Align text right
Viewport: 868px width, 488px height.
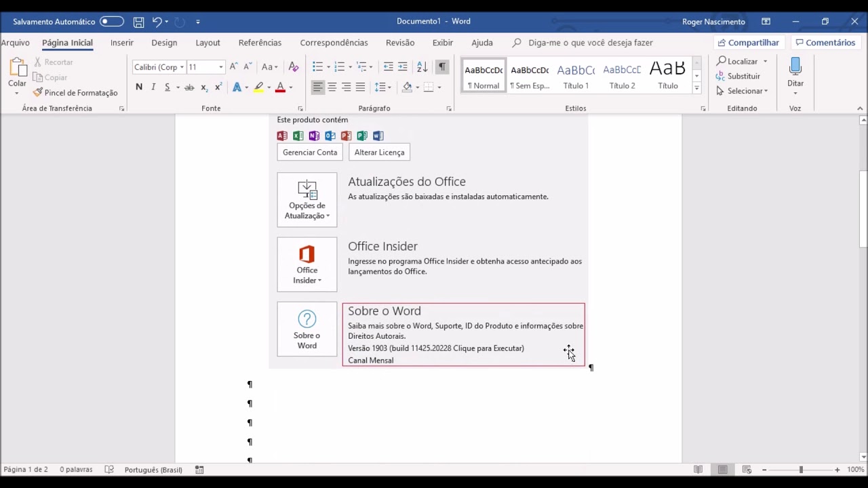(347, 87)
